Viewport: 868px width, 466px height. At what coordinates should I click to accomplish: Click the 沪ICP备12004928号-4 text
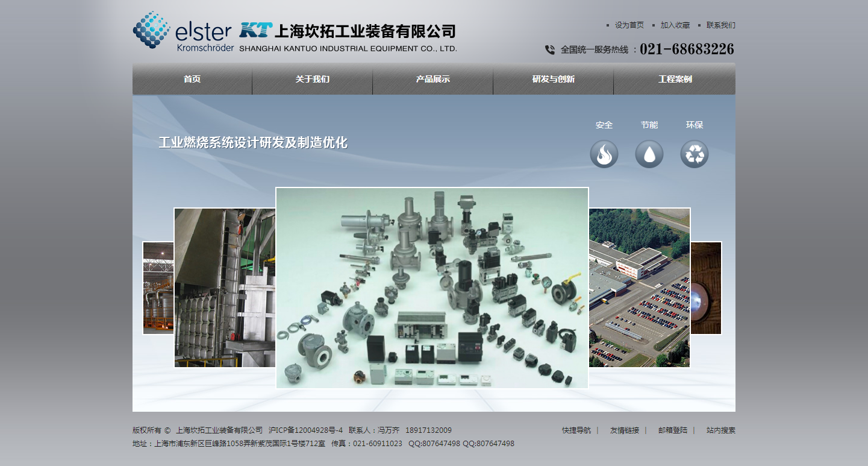coord(305,430)
